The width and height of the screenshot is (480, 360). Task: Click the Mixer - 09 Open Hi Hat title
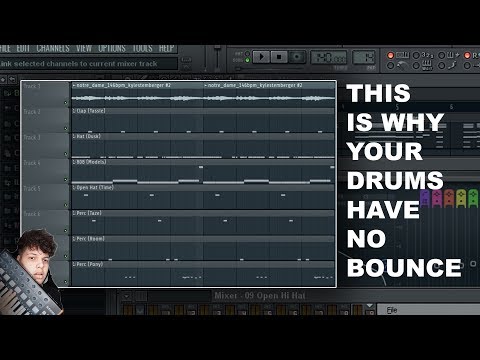click(x=259, y=296)
